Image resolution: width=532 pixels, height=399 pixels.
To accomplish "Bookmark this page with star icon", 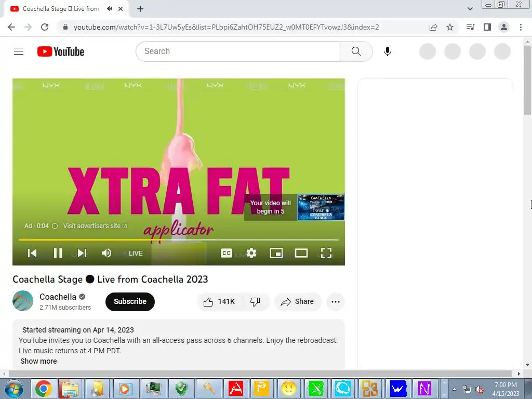I will pos(450,27).
